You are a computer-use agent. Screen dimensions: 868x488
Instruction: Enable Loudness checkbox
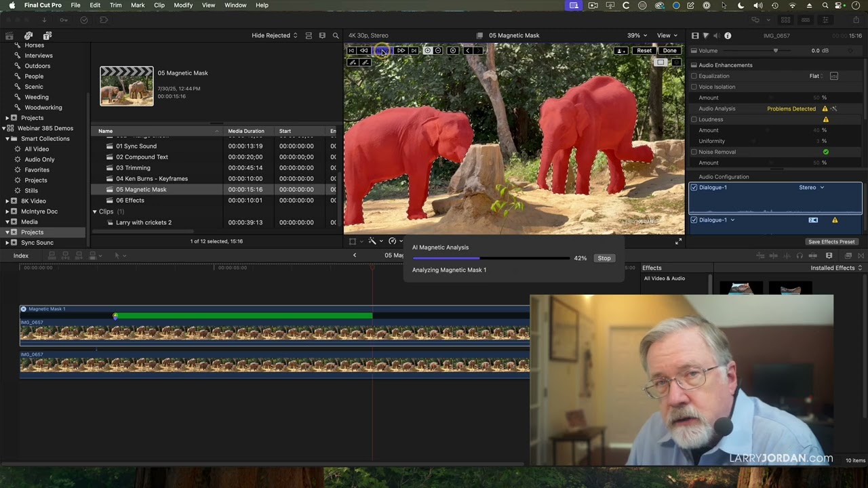tap(694, 119)
